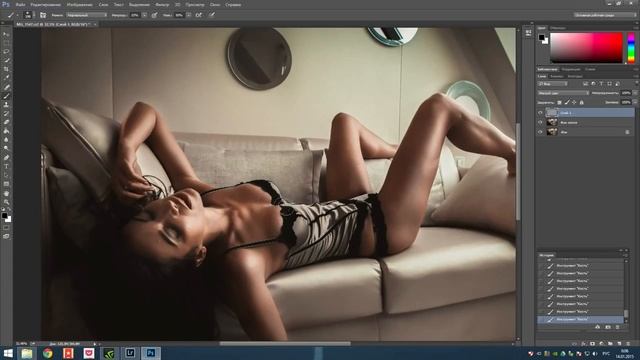Toggle lock layer position
The image size is (640, 360).
click(574, 102)
